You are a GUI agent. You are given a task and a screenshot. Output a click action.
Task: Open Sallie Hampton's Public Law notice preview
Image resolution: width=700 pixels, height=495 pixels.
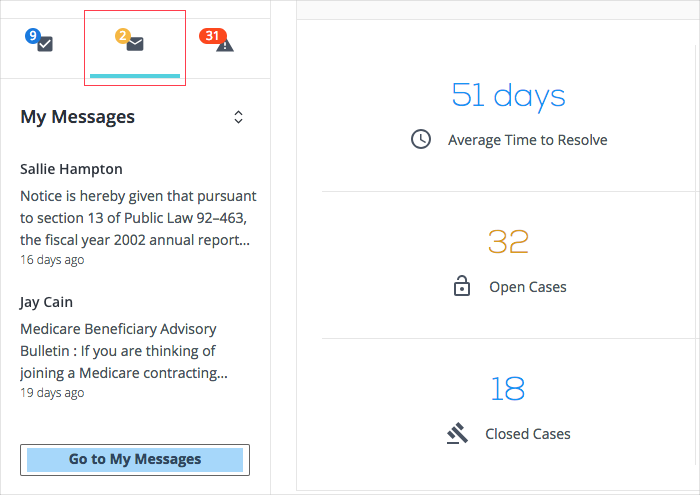(x=138, y=218)
